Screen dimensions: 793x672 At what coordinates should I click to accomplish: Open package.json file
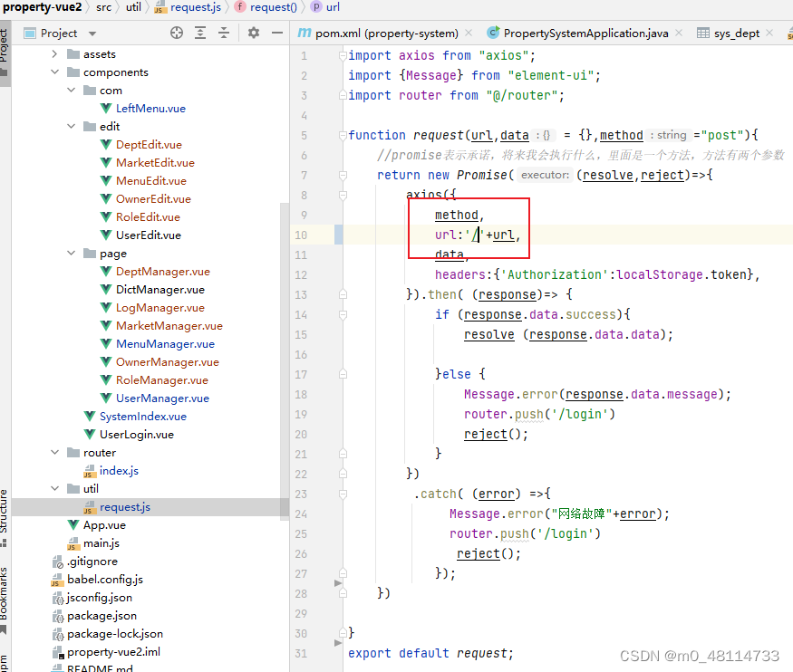coord(102,616)
